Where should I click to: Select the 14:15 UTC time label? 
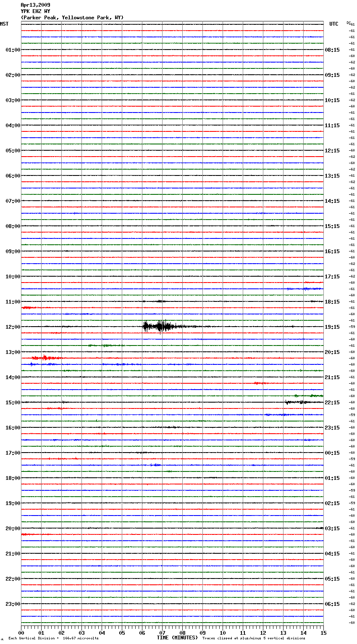(x=332, y=201)
